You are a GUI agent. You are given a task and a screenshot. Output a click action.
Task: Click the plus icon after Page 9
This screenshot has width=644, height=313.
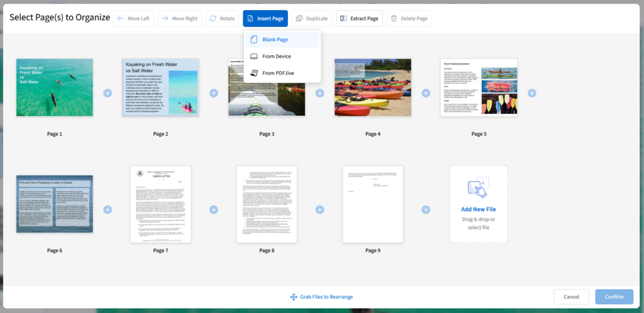(426, 210)
